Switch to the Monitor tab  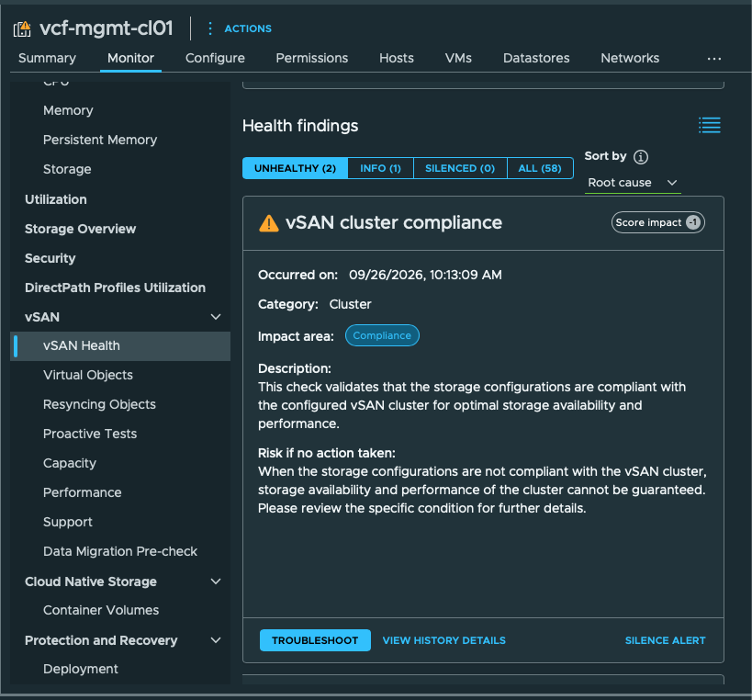[x=130, y=58]
